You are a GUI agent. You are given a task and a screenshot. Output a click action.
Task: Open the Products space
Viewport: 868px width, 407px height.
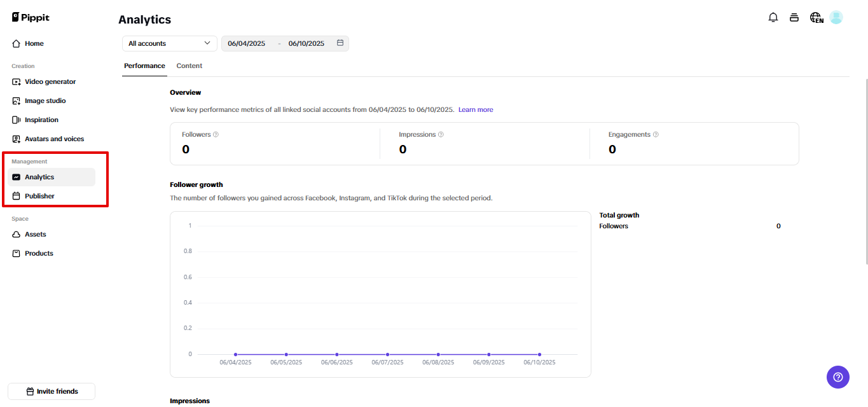click(x=38, y=253)
